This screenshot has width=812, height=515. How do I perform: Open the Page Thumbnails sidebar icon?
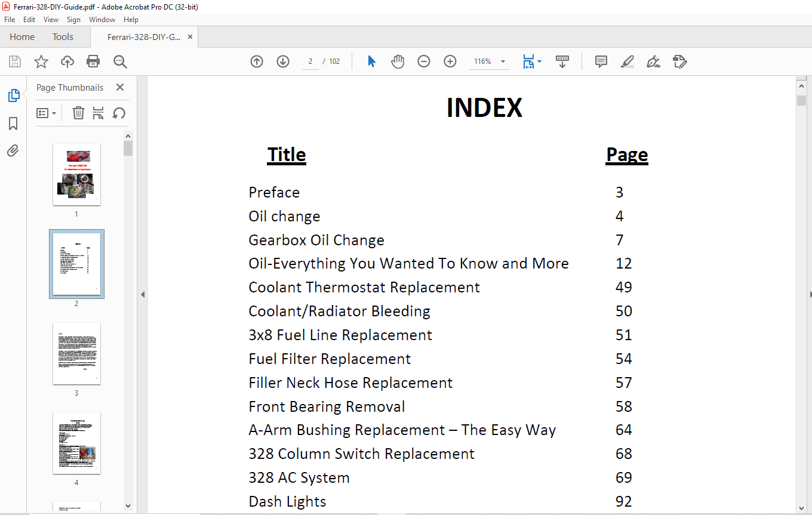(13, 95)
